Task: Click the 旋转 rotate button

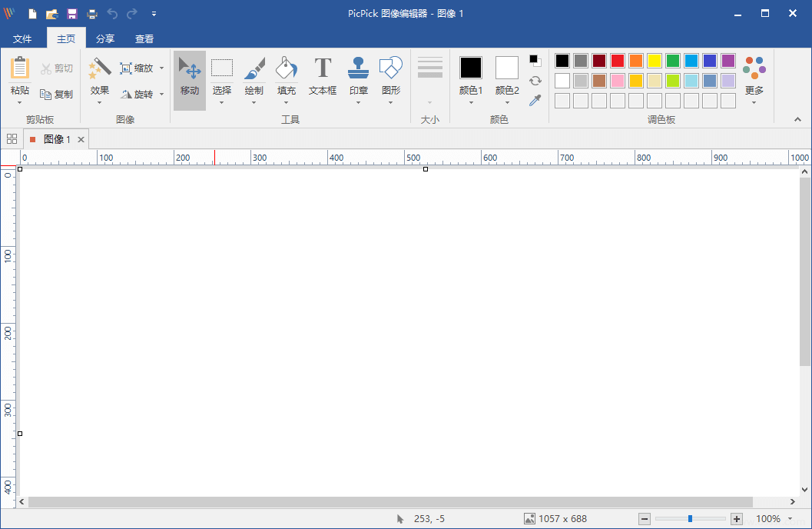Action: pos(137,95)
